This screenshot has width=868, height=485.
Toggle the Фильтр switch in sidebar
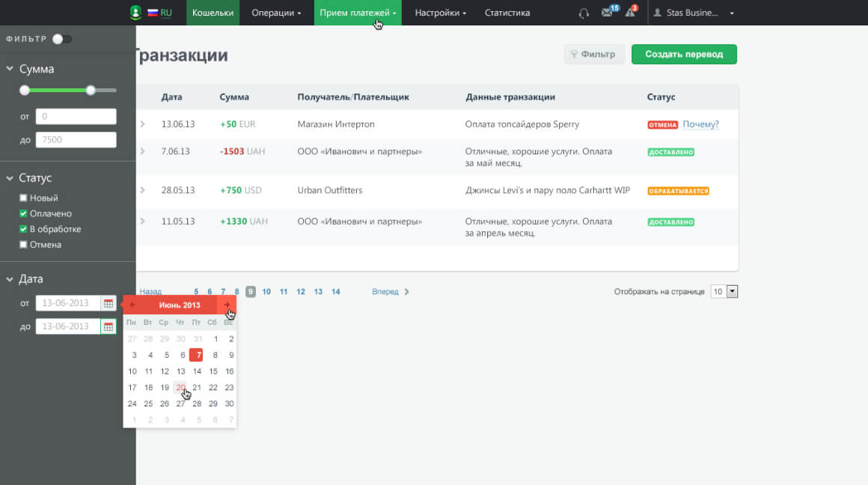tap(61, 39)
